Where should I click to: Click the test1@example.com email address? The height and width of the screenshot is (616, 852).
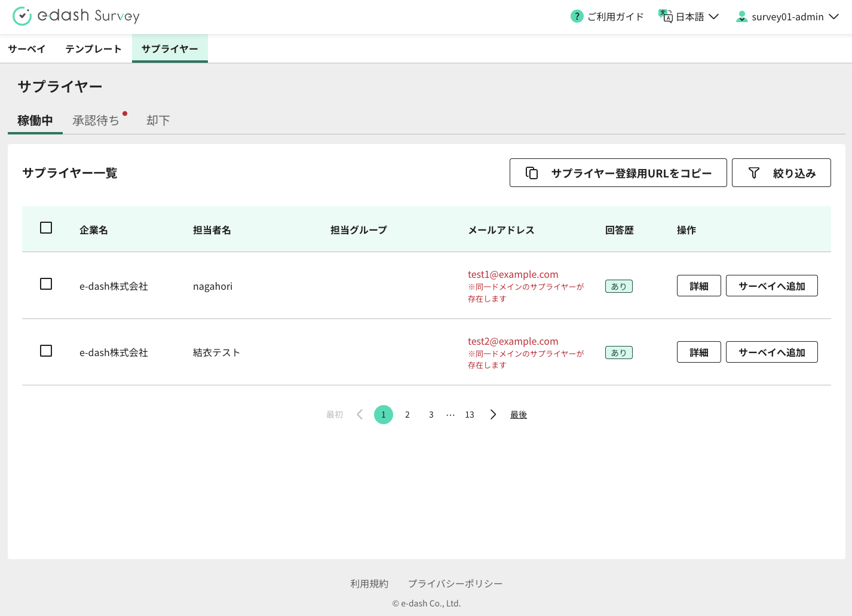point(513,274)
